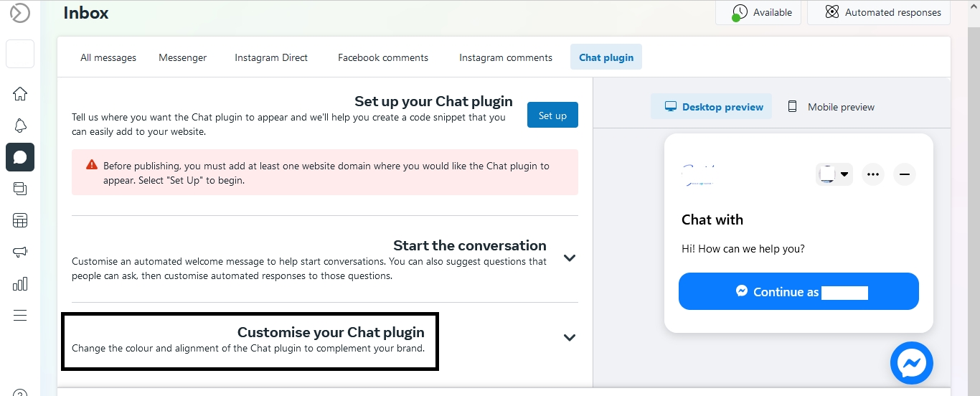Open the profile switcher dropdown in chat preview

pos(834,174)
